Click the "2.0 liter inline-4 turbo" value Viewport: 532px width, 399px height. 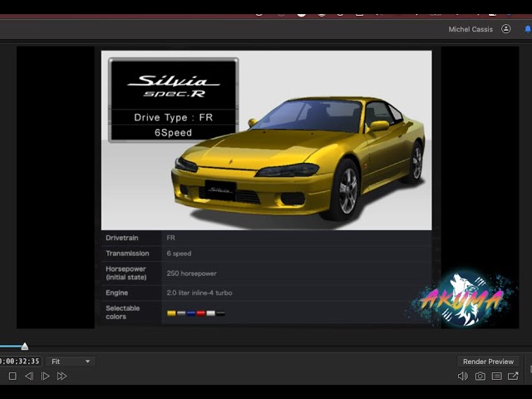(x=199, y=293)
